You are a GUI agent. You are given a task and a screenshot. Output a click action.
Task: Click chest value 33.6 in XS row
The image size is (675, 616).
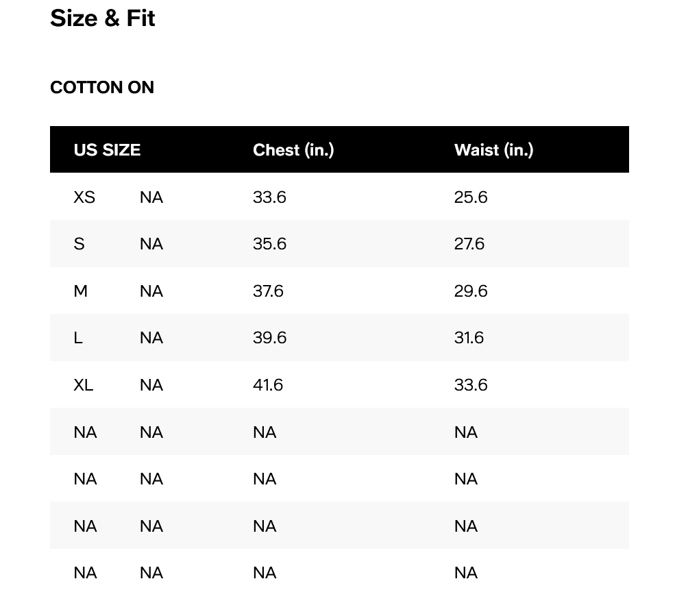tap(269, 197)
